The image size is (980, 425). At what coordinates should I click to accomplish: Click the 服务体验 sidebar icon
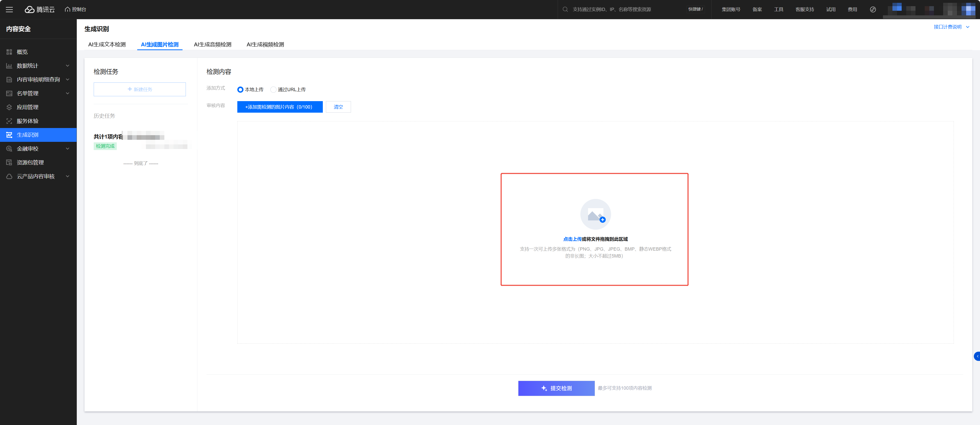pos(9,121)
